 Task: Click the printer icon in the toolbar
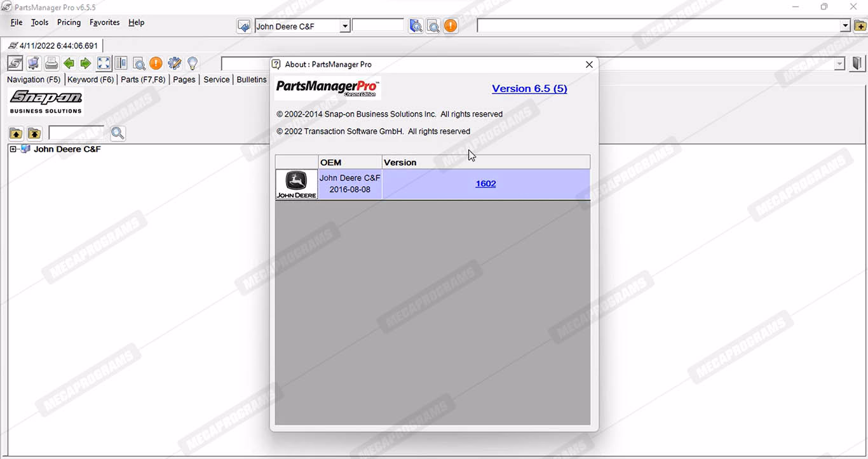point(51,63)
